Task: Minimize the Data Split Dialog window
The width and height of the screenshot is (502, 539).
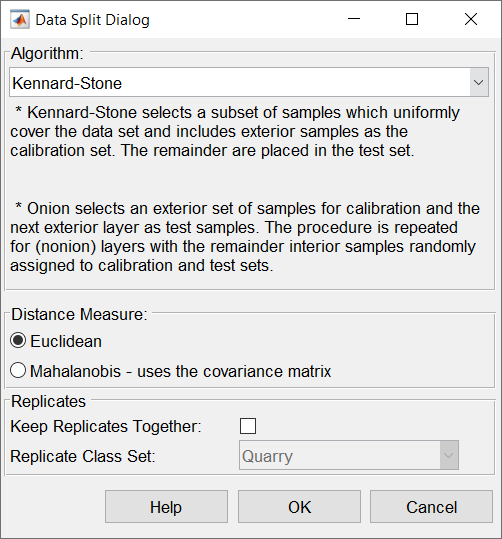Action: pyautogui.click(x=354, y=19)
